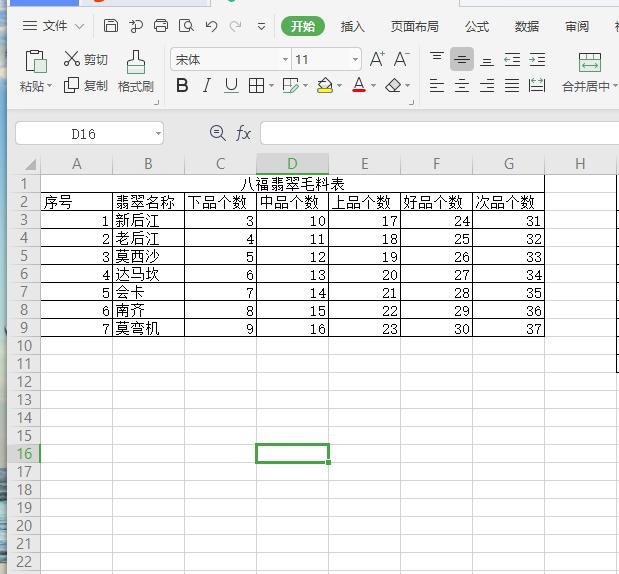Select column D header

[292, 163]
